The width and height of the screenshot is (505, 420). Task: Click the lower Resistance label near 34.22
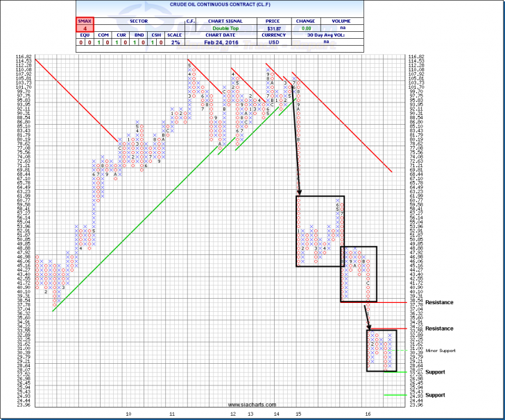point(440,328)
